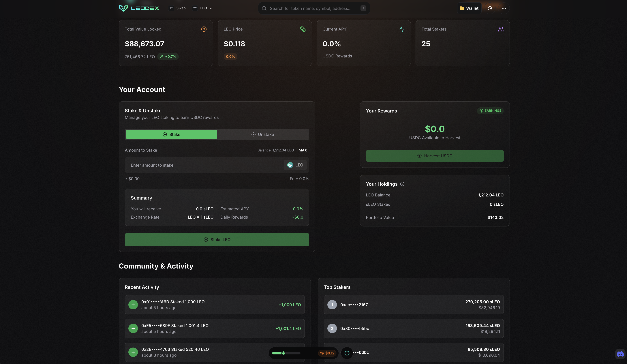
Task: Click the LEO Price coins icon
Action: [303, 29]
